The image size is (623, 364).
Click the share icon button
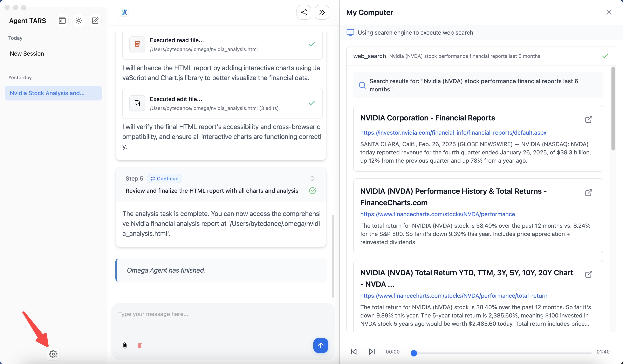304,12
